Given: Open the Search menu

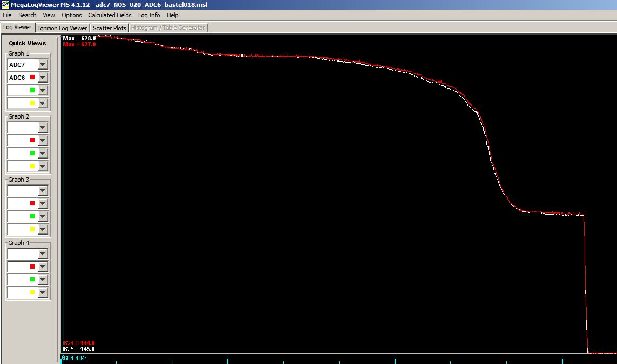Looking at the screenshot, I should pos(28,15).
